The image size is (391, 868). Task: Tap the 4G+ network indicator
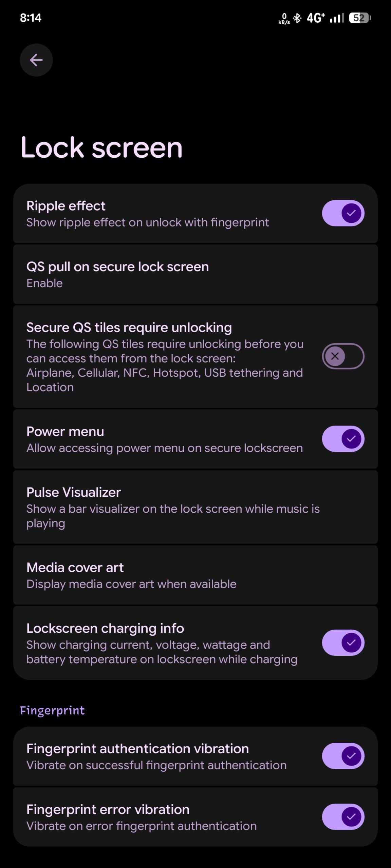click(x=316, y=18)
